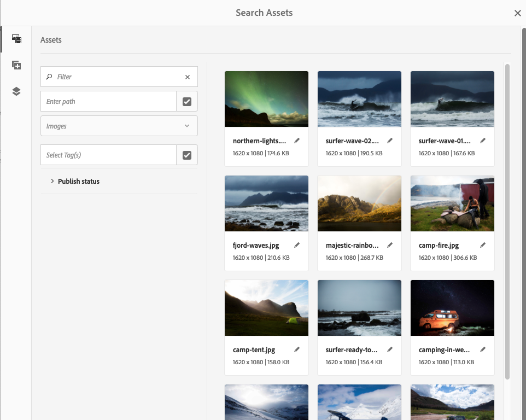This screenshot has height=420, width=526.
Task: Clear the Filter field with X icon
Action: coord(188,77)
